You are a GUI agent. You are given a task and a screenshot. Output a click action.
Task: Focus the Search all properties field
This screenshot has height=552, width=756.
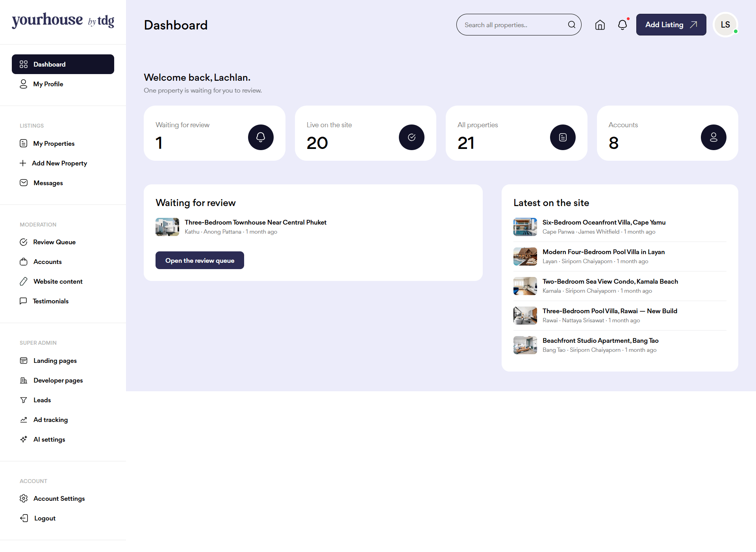pos(519,25)
